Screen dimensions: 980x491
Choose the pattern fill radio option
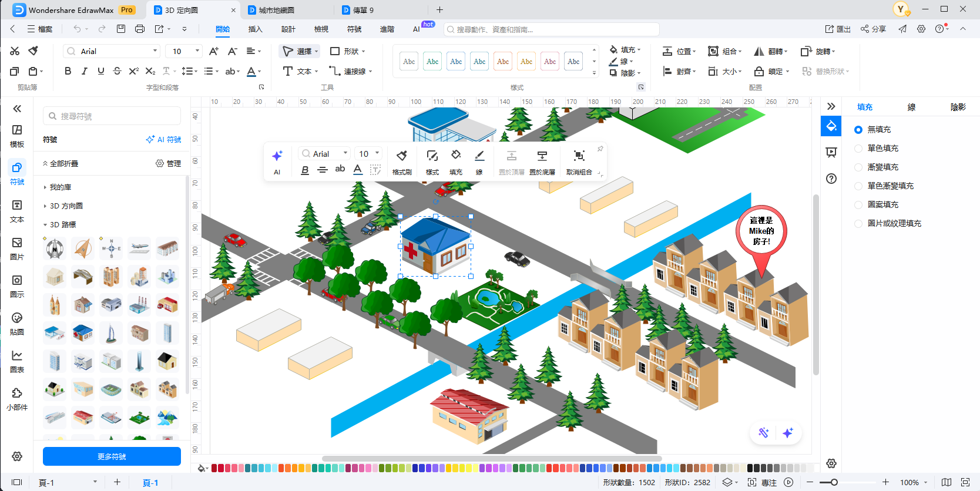click(858, 205)
